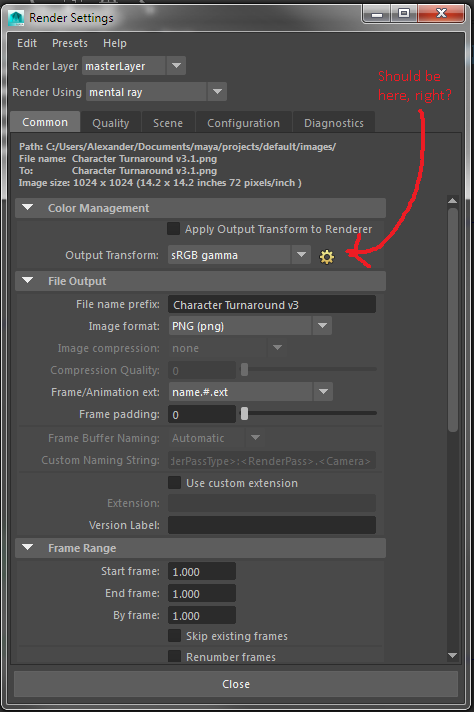Toggle the Renumber frames checkbox

click(x=174, y=656)
